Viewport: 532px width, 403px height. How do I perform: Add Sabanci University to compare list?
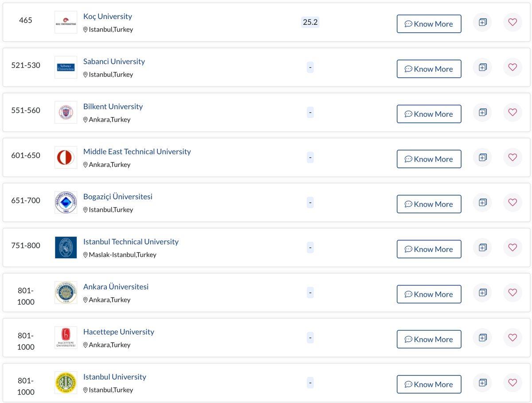pyautogui.click(x=482, y=67)
